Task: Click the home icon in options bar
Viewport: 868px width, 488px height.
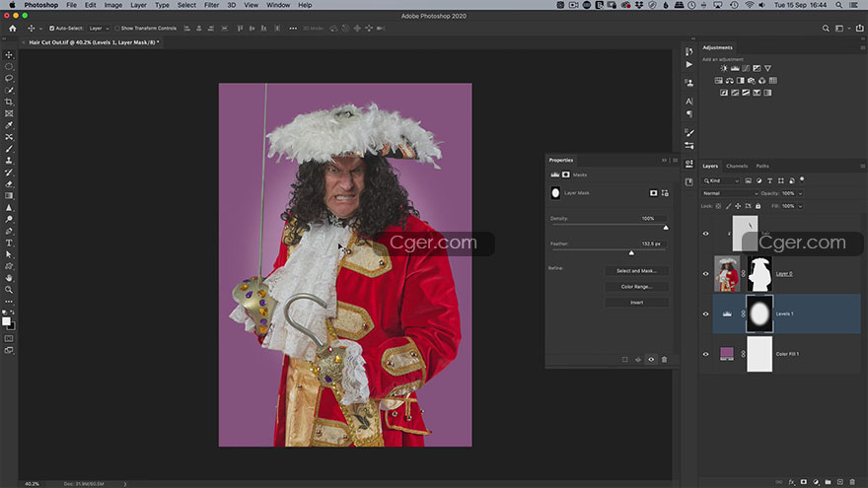Action: pyautogui.click(x=12, y=29)
